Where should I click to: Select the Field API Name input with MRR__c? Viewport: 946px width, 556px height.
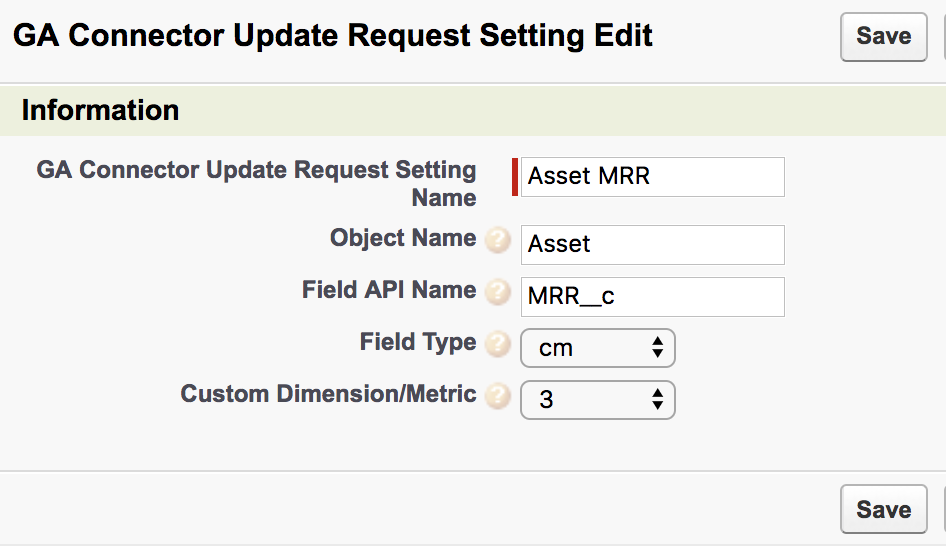(x=652, y=297)
